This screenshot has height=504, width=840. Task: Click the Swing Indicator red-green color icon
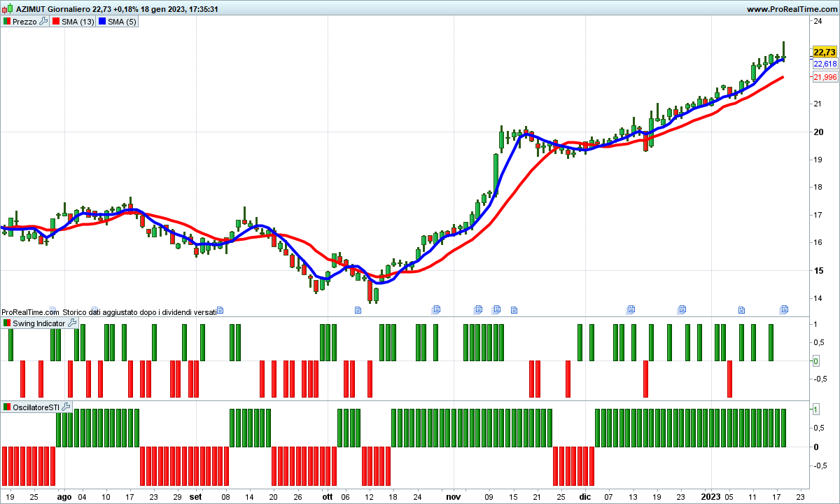[7, 323]
